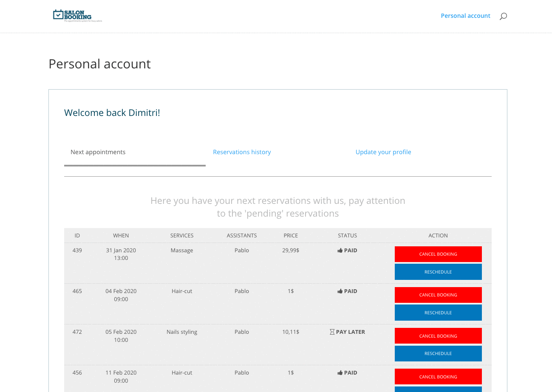
Task: Reschedule booking 465 on 04 Feb
Action: (438, 313)
